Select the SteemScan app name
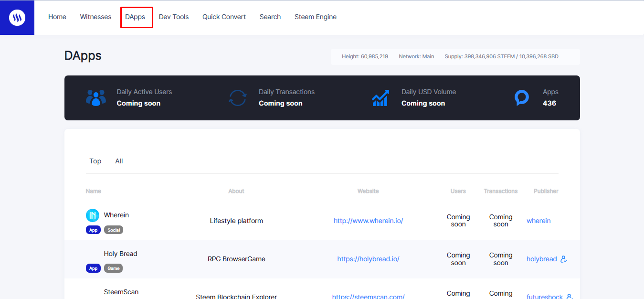This screenshot has width=644, height=299. click(x=121, y=292)
